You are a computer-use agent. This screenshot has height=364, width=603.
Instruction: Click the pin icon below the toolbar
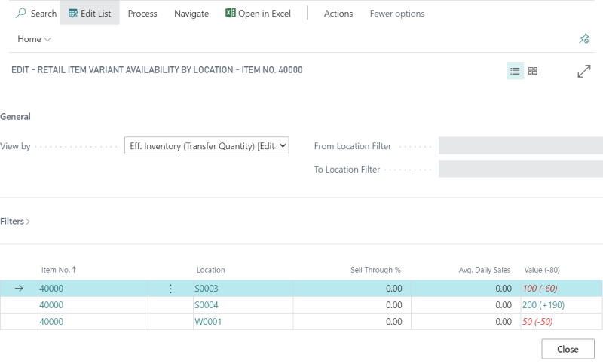tap(583, 39)
